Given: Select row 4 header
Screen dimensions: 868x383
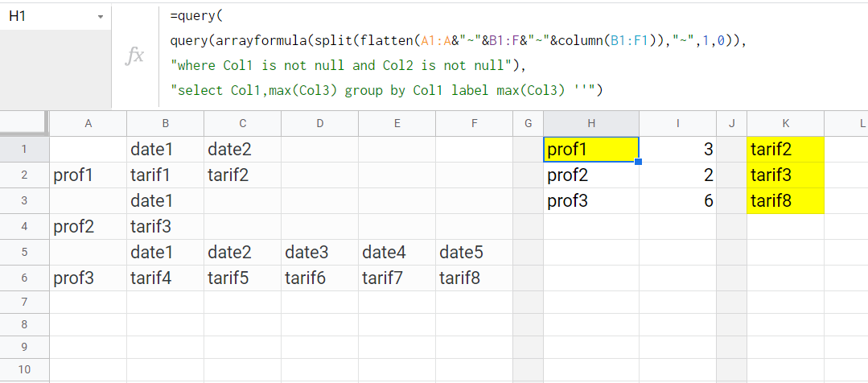Looking at the screenshot, I should pyautogui.click(x=24, y=227).
